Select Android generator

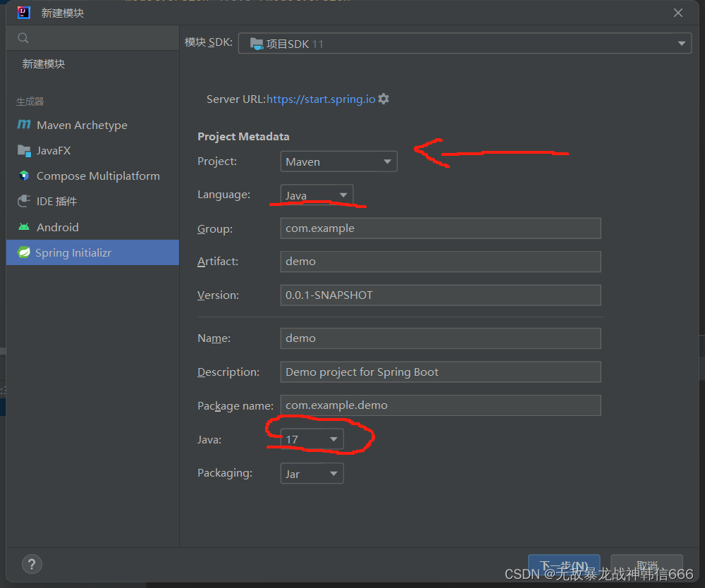pyautogui.click(x=92, y=227)
